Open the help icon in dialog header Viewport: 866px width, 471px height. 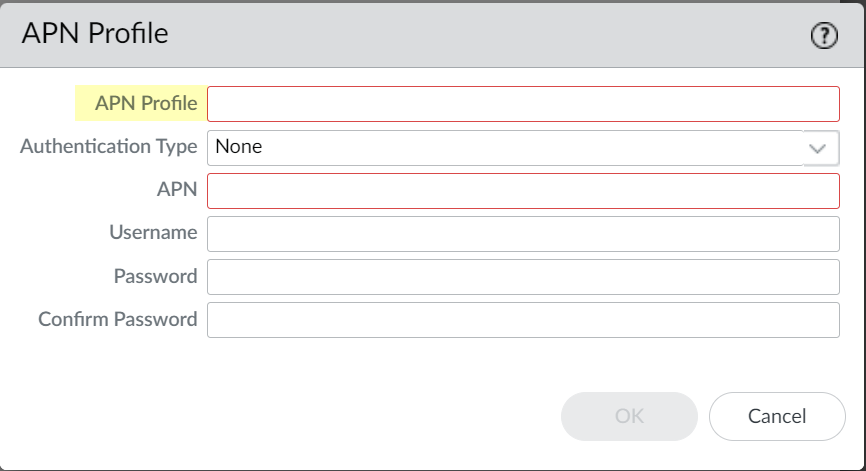823,36
